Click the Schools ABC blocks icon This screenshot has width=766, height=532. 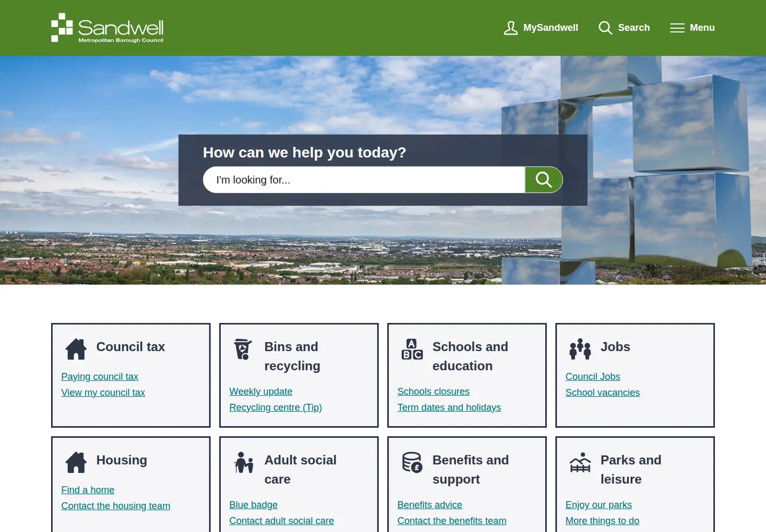pyautogui.click(x=412, y=349)
